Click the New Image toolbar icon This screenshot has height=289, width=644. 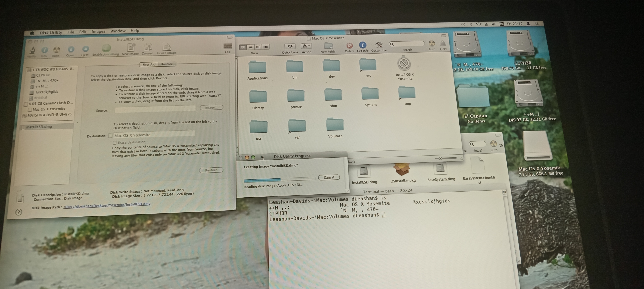click(131, 47)
